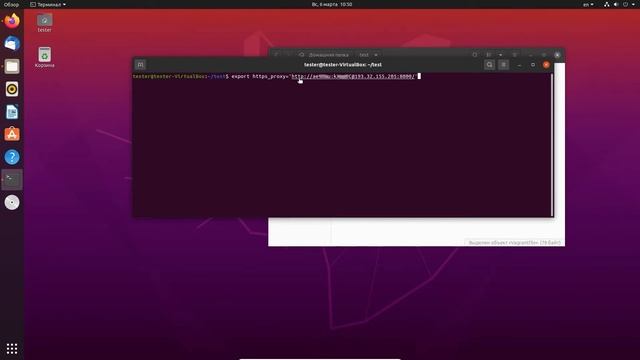Open the optical disc icon in dock
640x360 pixels.
pos(12,202)
